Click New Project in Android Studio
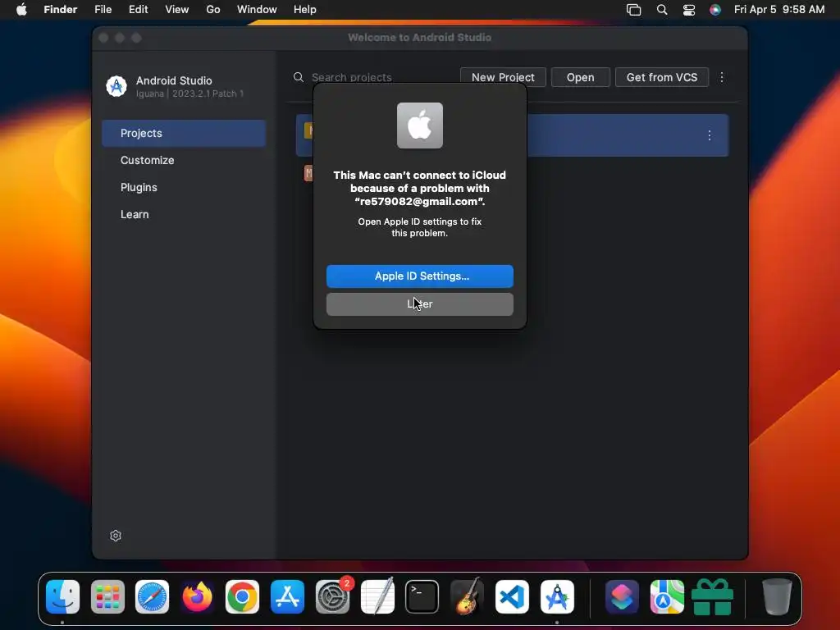The width and height of the screenshot is (840, 630). pyautogui.click(x=503, y=77)
